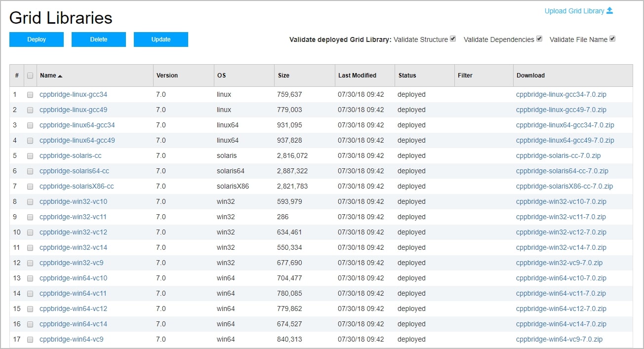
Task: Click the Upload Grid Library icon
Action: click(x=609, y=11)
